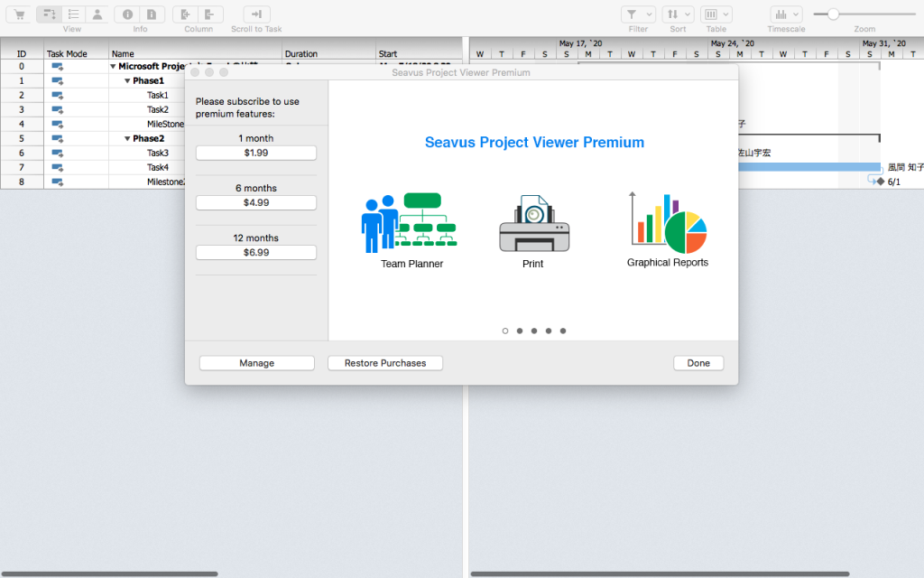
Task: Click the Name column header
Action: (195, 53)
